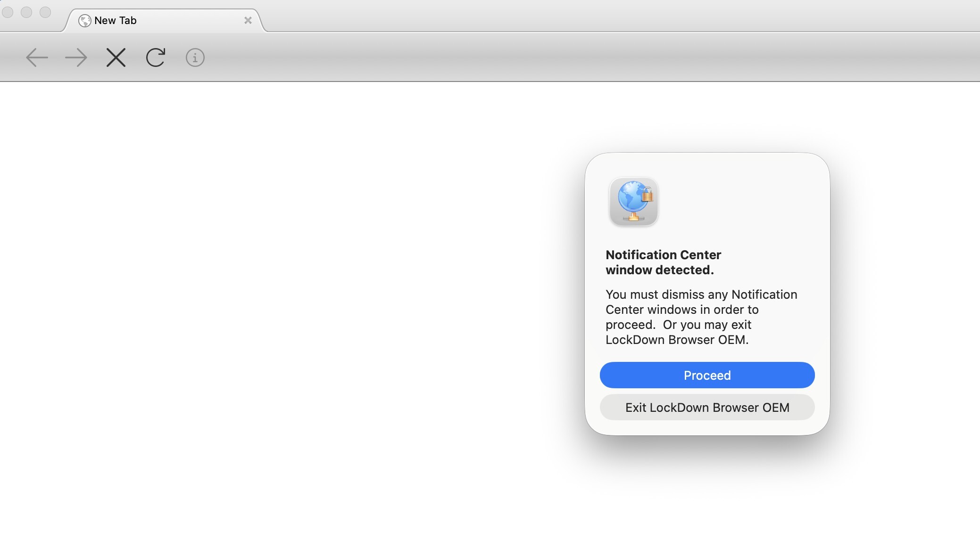Viewport: 980px width, 540px height.
Task: Stop page loading with the X icon
Action: pos(116,58)
